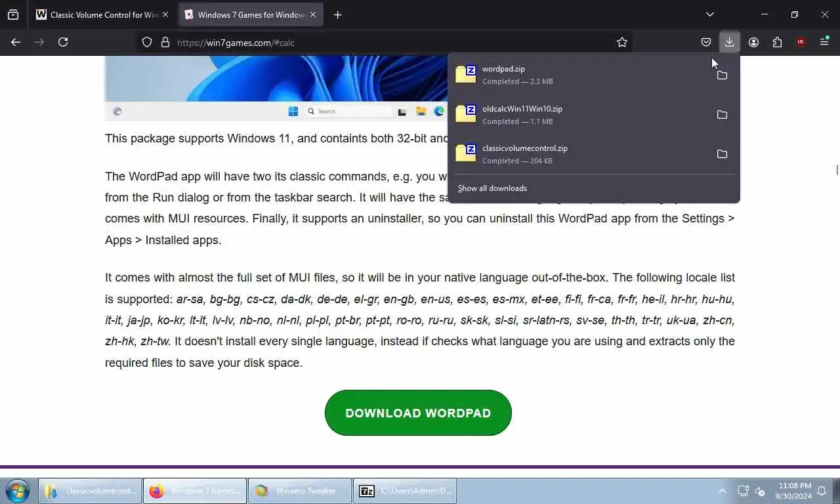Open Firefox View icon in tab bar
This screenshot has height=504, width=840.
tap(13, 14)
